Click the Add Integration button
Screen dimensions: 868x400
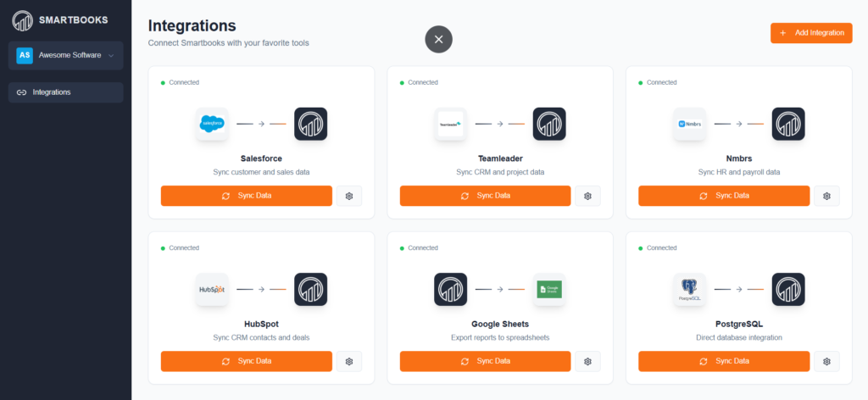pyautogui.click(x=811, y=33)
